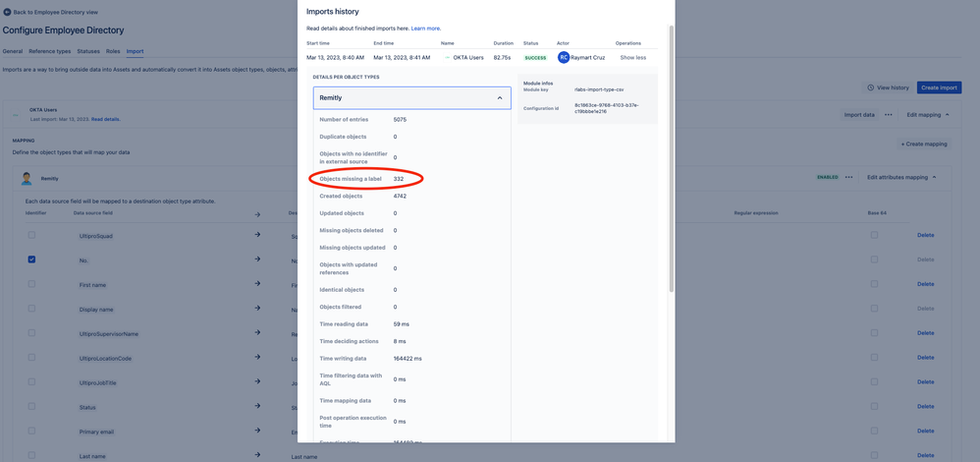Check the Identifier box for Display name
The width and height of the screenshot is (980, 462).
31,308
